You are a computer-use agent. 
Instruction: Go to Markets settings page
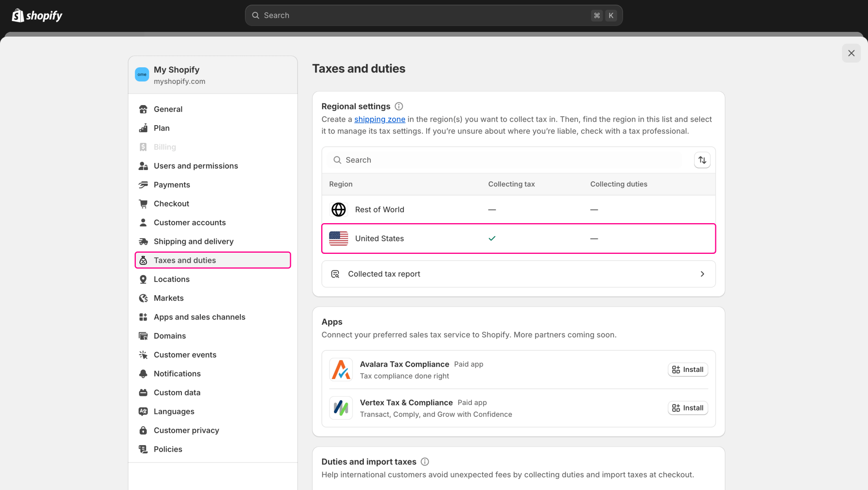168,298
